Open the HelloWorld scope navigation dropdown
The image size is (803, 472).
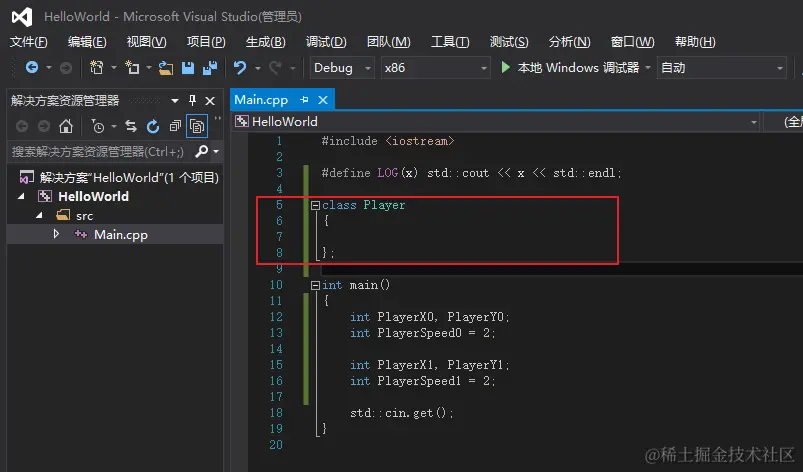point(496,122)
